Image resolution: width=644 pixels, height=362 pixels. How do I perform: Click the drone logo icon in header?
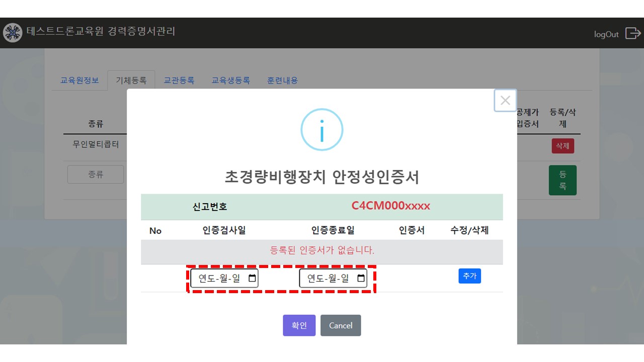13,33
